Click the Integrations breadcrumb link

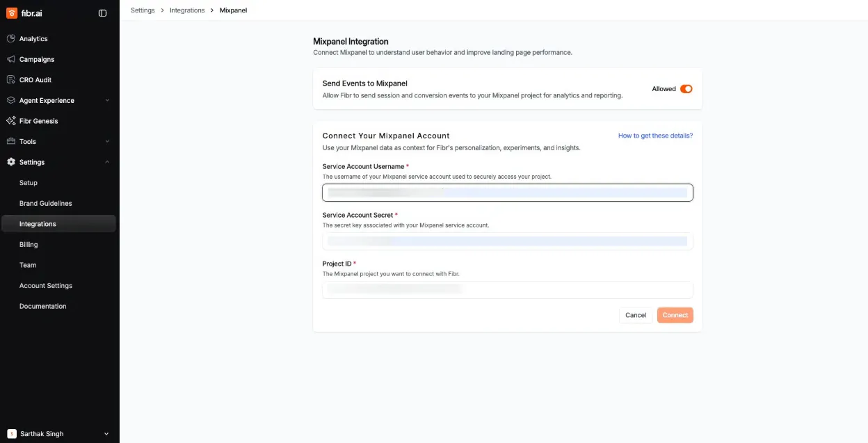point(187,10)
